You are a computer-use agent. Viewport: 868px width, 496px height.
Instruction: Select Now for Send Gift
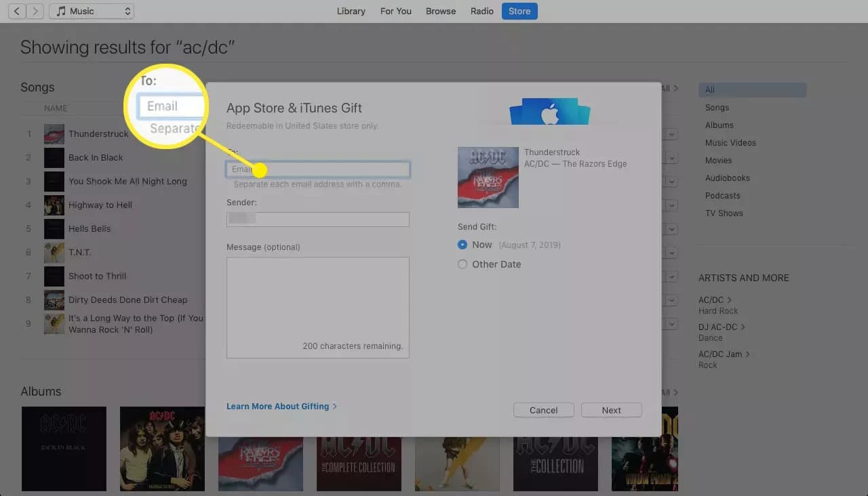(x=462, y=245)
